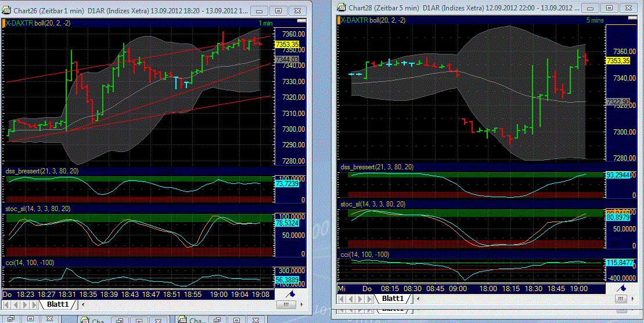The image size is (644, 323).
Task: Click the orange marker beside X-DAXTR in Chart26
Action: (x=3, y=23)
